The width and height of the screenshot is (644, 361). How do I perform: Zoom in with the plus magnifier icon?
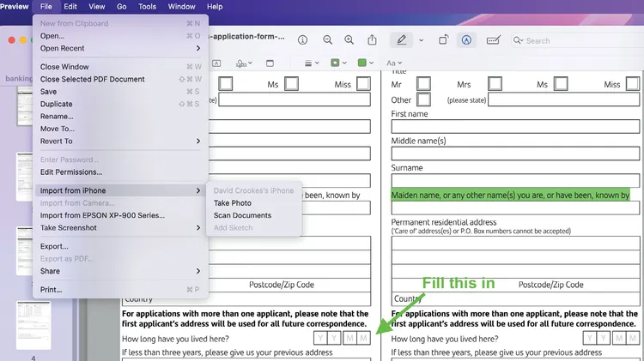pyautogui.click(x=349, y=39)
